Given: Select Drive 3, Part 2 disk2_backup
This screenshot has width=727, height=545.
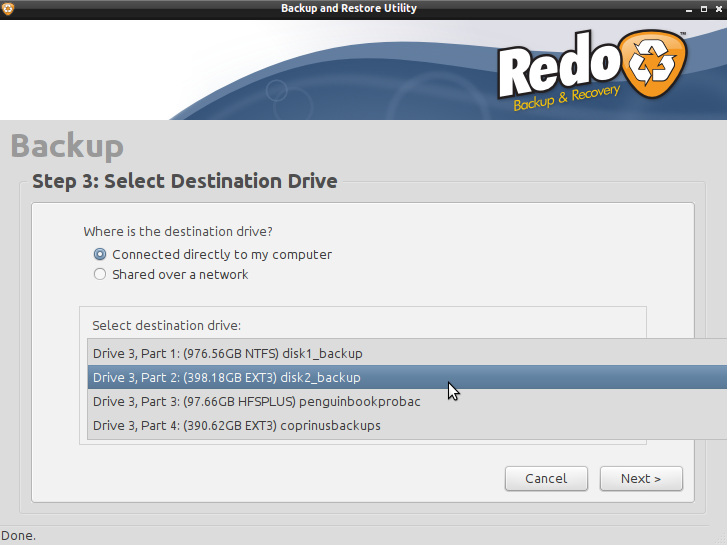Looking at the screenshot, I should (x=226, y=378).
